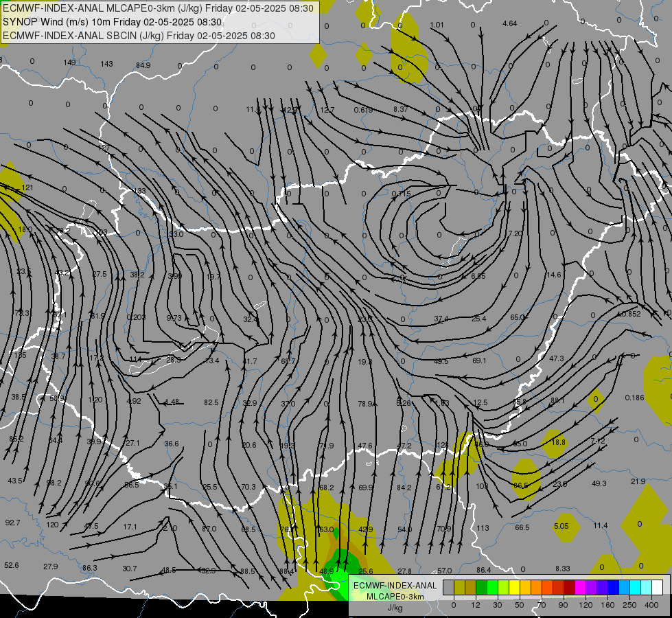Click map value 82.5
672x618 pixels.
pyautogui.click(x=211, y=402)
